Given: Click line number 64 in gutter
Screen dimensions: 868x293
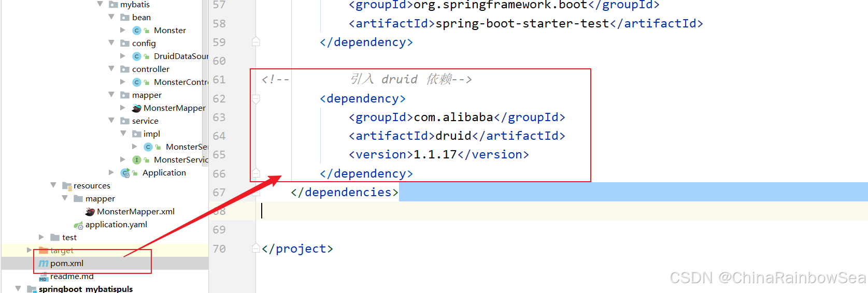Looking at the screenshot, I should tap(219, 136).
